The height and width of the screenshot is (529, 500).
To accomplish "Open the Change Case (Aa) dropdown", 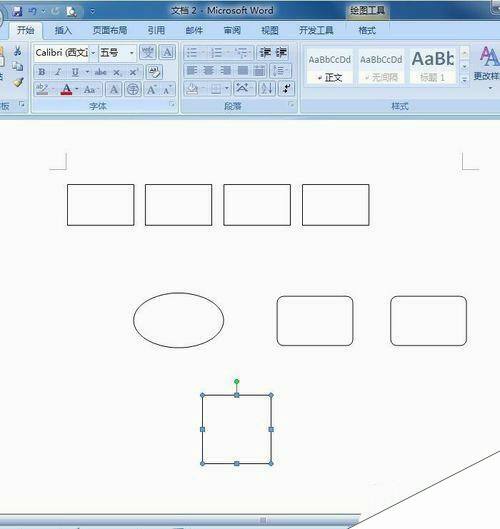I will pos(91,90).
